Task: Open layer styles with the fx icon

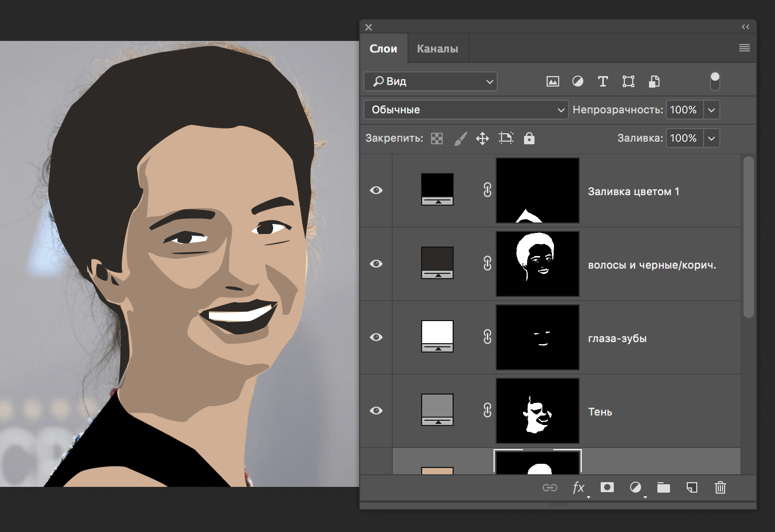Action: tap(579, 487)
